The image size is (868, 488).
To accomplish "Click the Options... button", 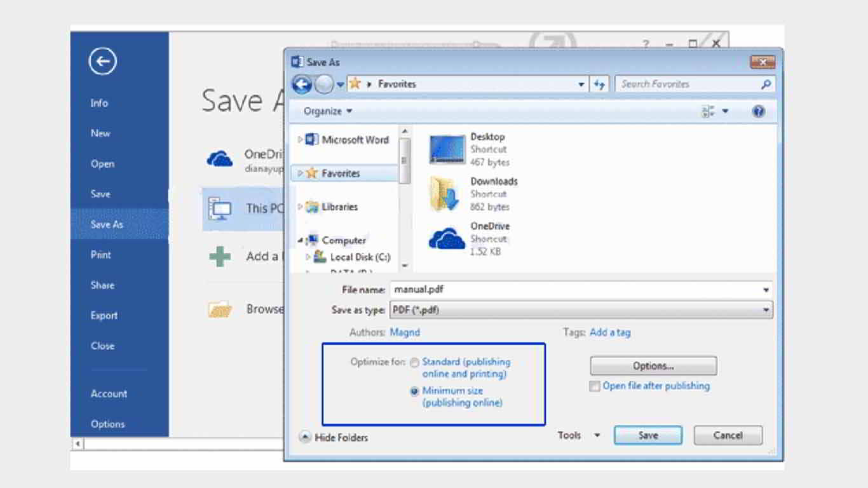I will 653,366.
